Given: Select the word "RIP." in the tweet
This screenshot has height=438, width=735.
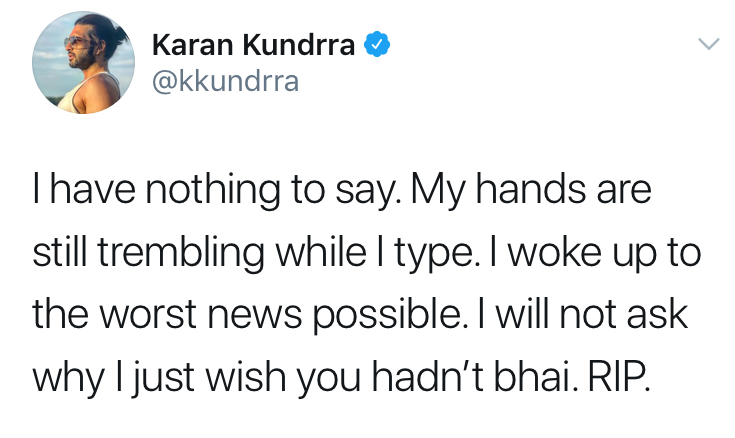Looking at the screenshot, I should (619, 377).
